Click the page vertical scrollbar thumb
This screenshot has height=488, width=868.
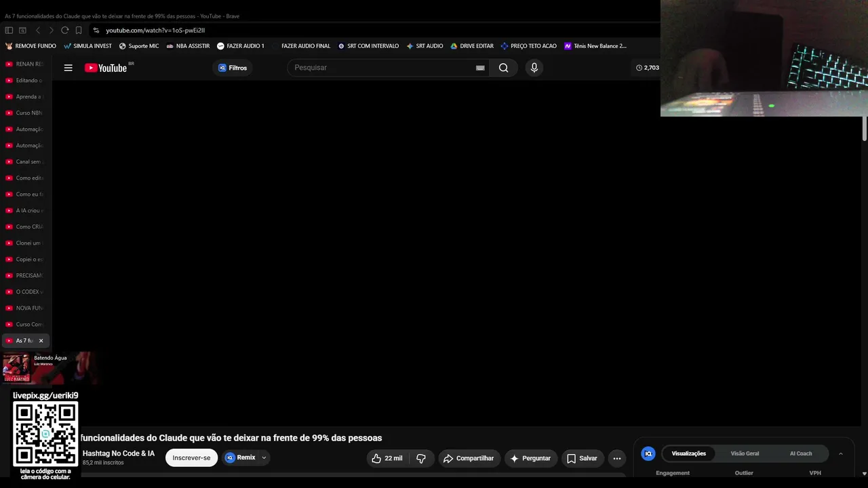pos(865,129)
